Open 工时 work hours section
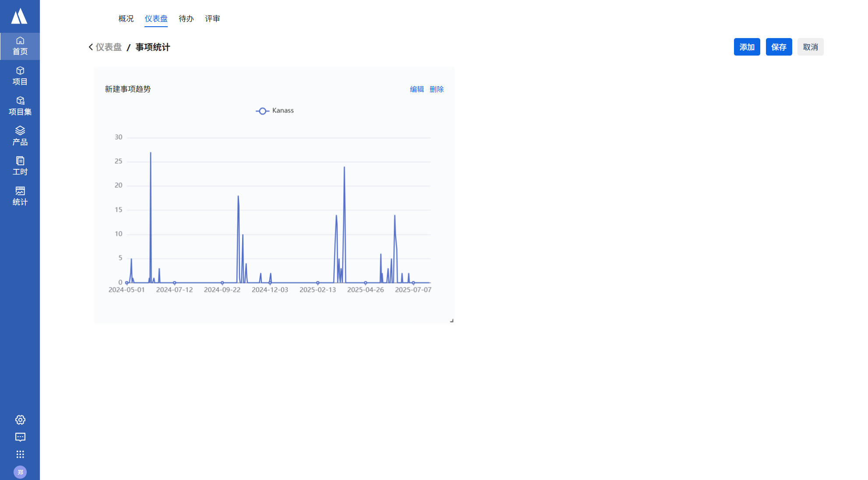The width and height of the screenshot is (868, 480). coord(20,166)
